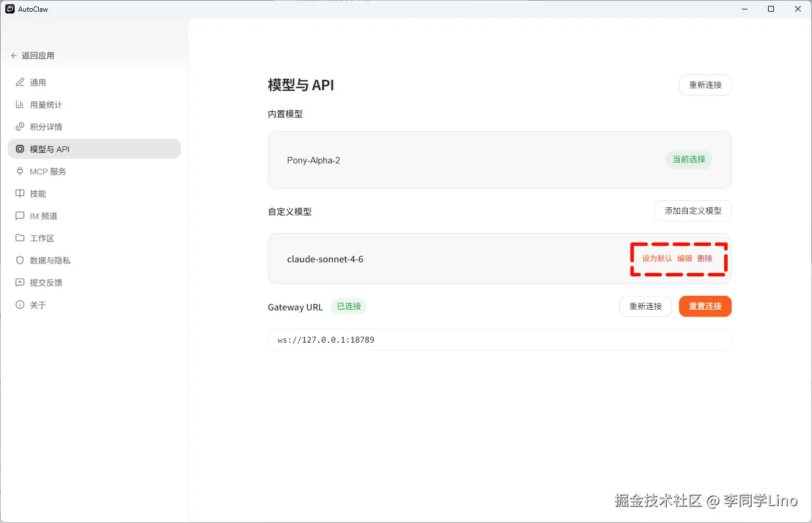Click the feedback icon for 提交反馈
Image resolution: width=812 pixels, height=523 pixels.
pos(20,283)
